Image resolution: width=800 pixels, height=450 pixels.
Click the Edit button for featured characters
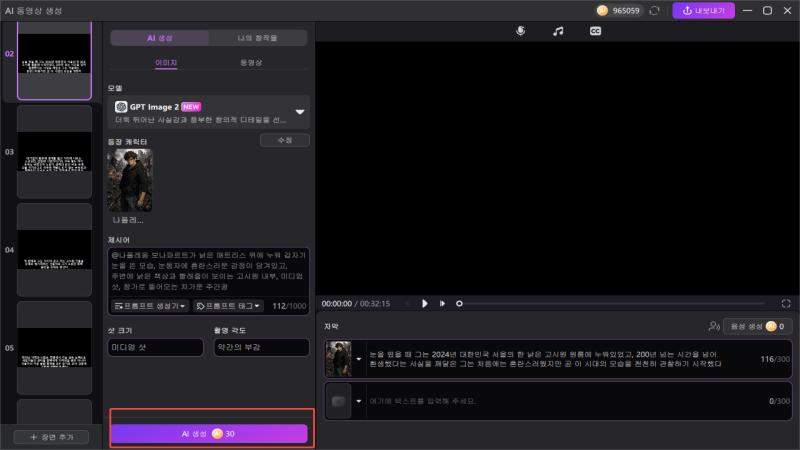285,140
